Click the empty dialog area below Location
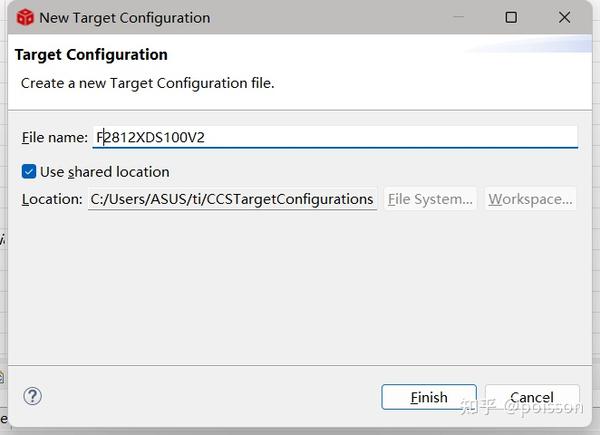This screenshot has width=600, height=435. click(x=300, y=290)
